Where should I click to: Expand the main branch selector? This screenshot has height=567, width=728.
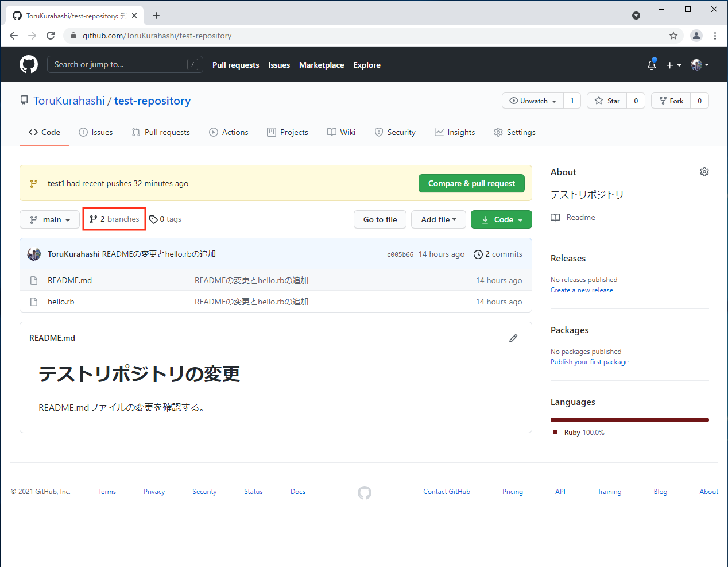coord(49,219)
